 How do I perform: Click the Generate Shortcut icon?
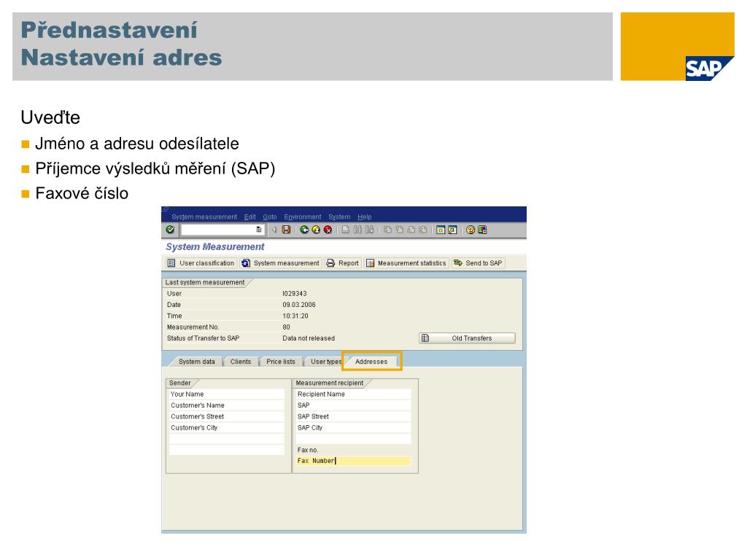452,230
